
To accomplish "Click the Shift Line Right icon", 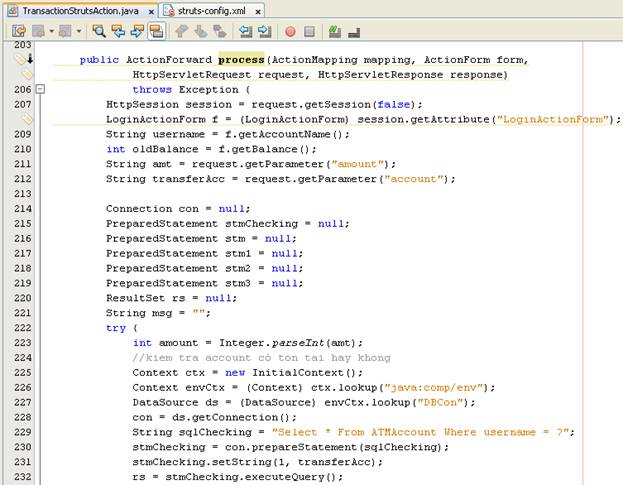I will pos(265,31).
